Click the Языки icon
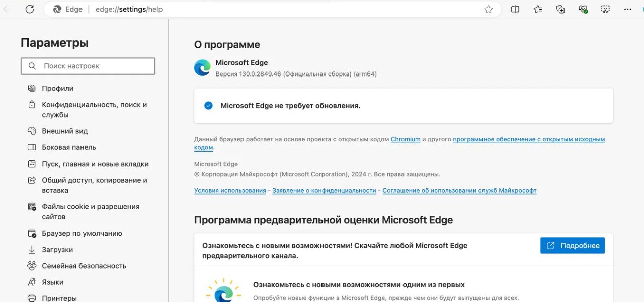Viewport: 644px width, 302px height. 32,282
